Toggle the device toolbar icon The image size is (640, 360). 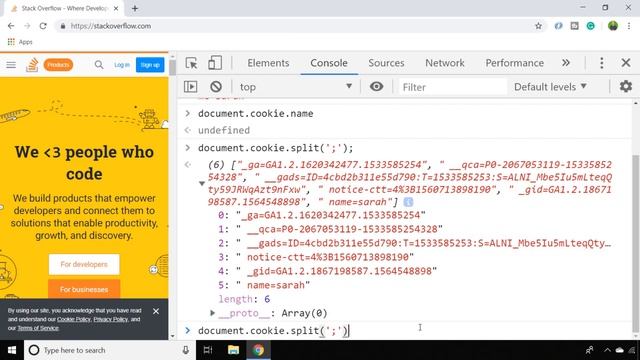point(215,63)
